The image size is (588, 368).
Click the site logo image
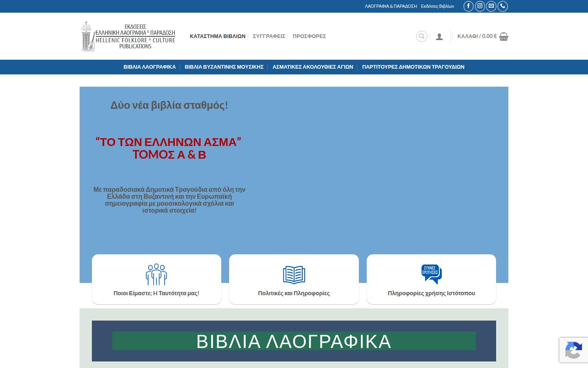tap(128, 36)
